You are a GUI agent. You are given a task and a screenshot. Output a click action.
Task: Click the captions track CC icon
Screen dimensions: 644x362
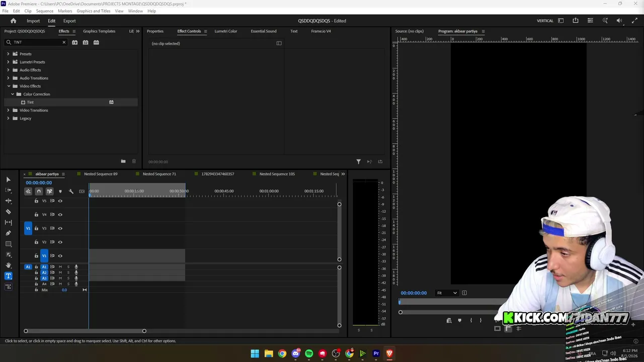[x=82, y=191]
